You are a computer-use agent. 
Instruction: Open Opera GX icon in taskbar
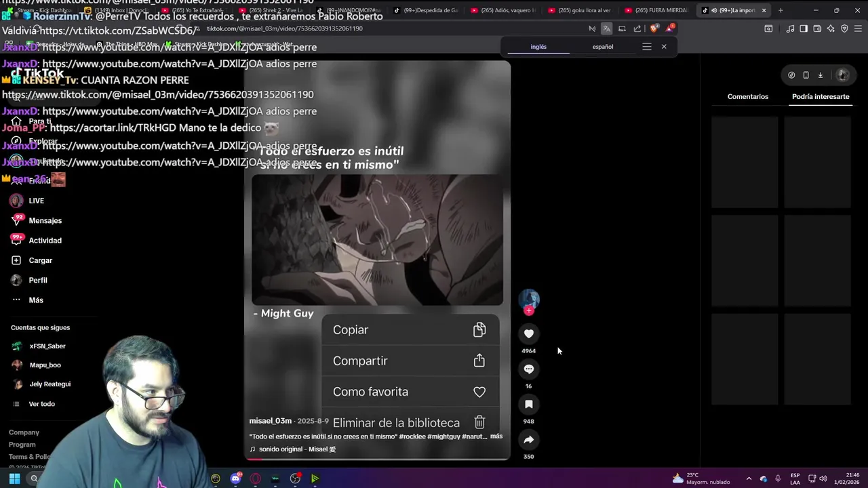pos(256,479)
